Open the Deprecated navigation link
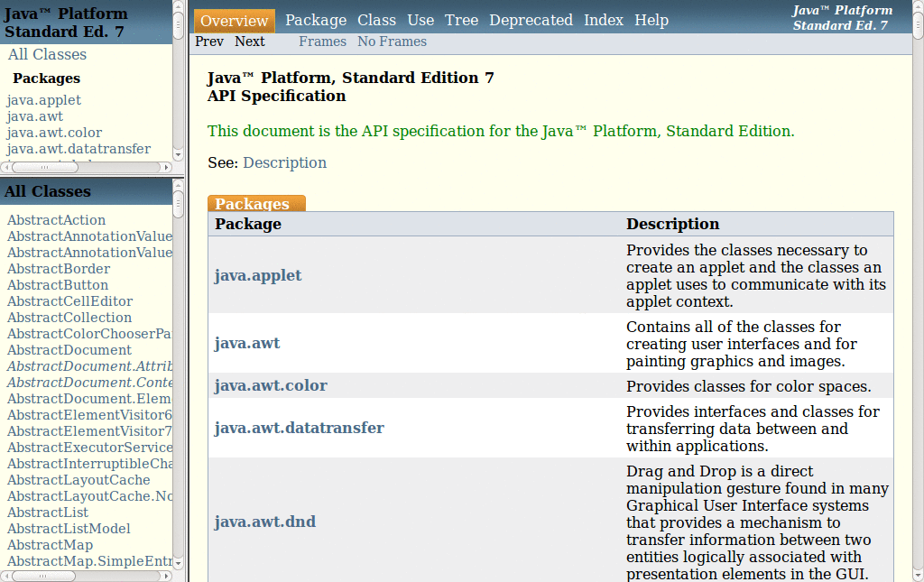This screenshot has width=924, height=582. (x=531, y=20)
